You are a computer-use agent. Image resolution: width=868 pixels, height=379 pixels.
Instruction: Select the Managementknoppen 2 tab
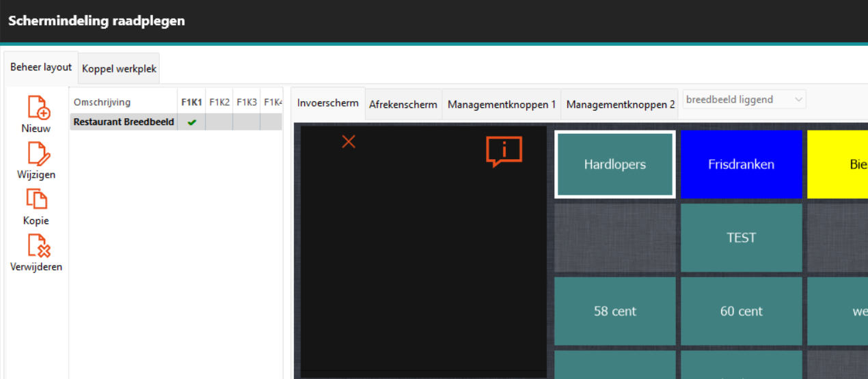pyautogui.click(x=620, y=104)
